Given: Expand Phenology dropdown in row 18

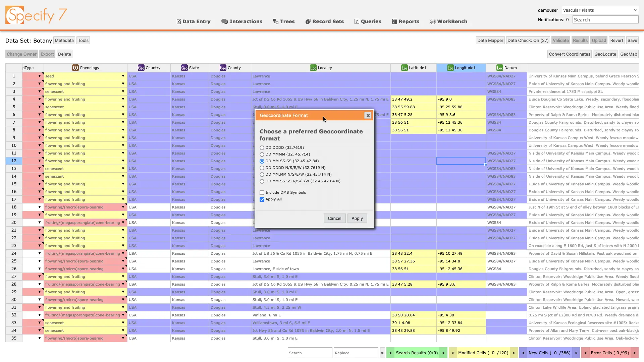Looking at the screenshot, I should (123, 207).
